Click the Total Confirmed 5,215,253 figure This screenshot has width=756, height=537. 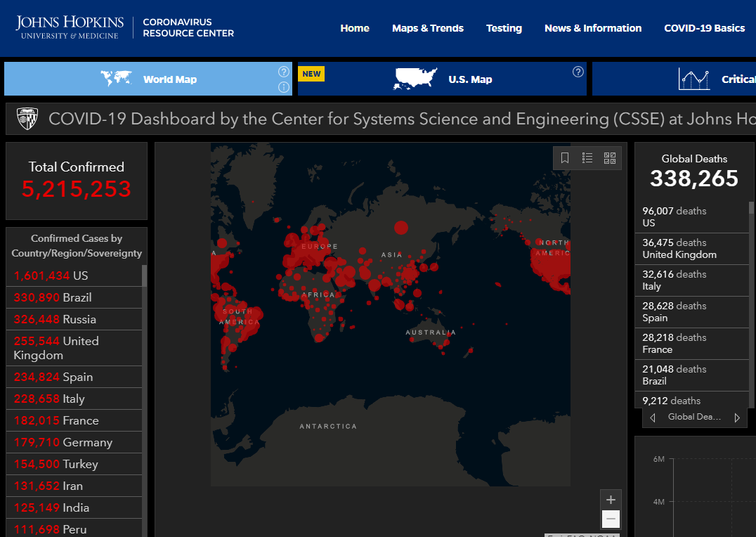76,188
